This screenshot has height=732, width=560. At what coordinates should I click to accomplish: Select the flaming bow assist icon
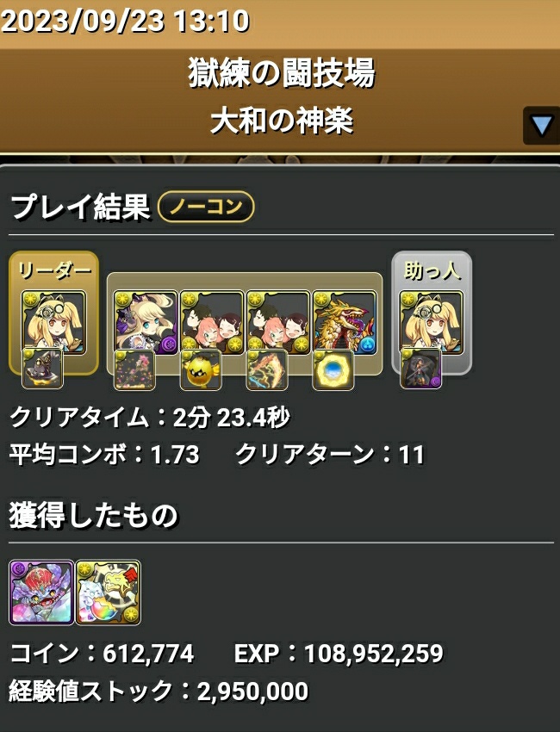tap(267, 369)
